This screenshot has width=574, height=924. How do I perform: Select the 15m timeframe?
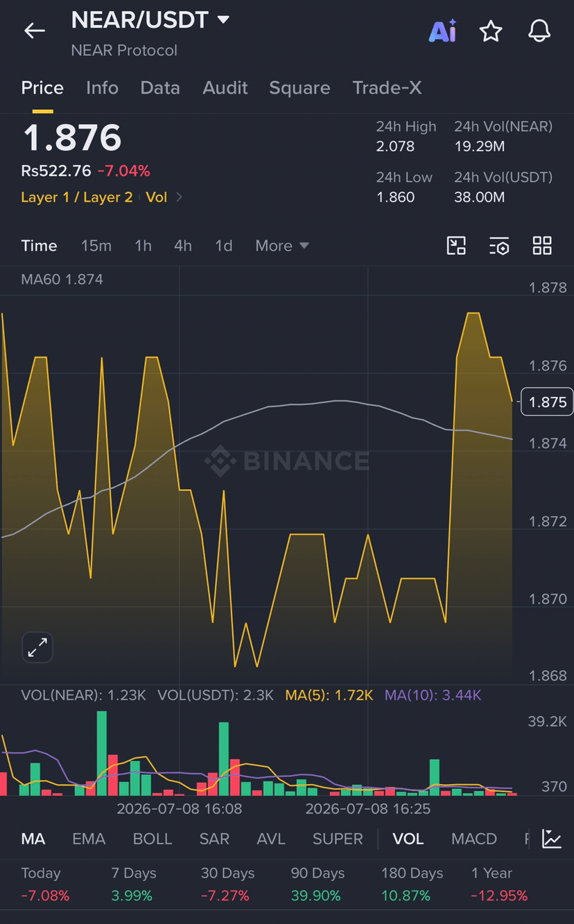(x=96, y=246)
